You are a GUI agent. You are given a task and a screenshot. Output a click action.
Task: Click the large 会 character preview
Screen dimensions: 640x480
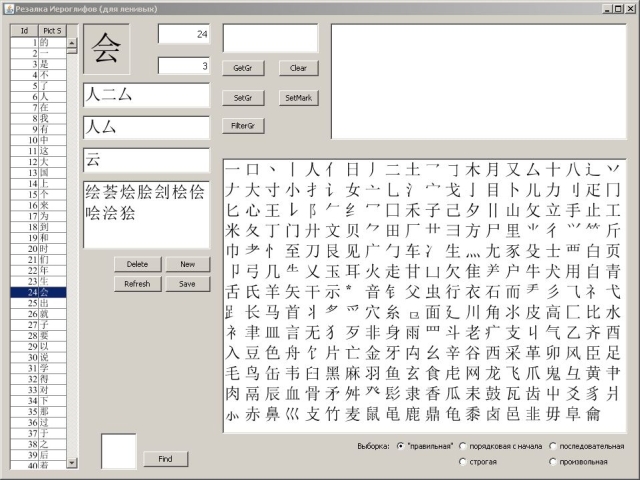click(107, 49)
